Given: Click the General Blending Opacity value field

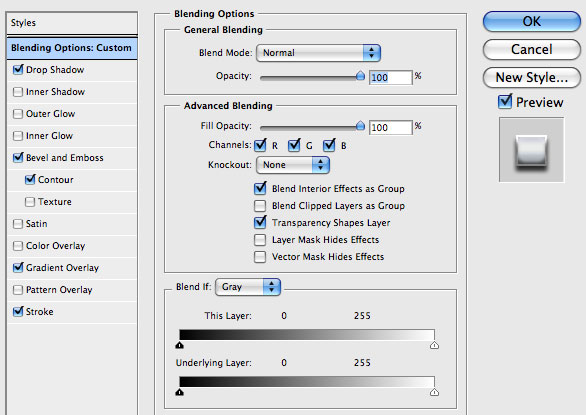Looking at the screenshot, I should pyautogui.click(x=391, y=77).
